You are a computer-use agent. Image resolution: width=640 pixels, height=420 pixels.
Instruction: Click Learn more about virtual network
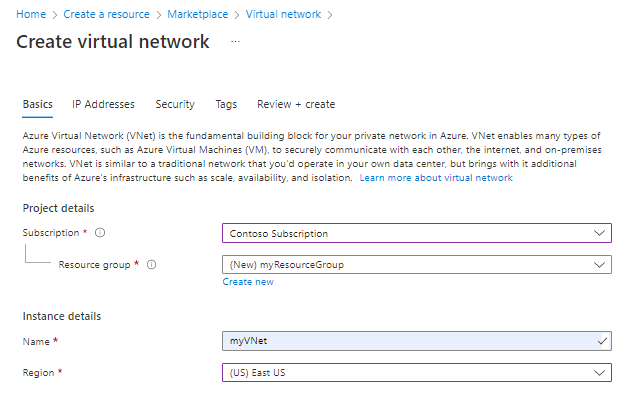click(436, 178)
